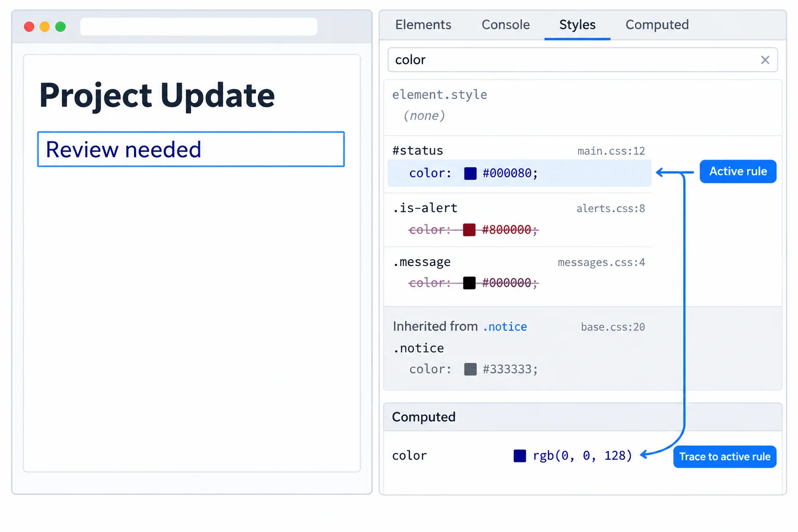Click the #000080; value text

click(510, 174)
